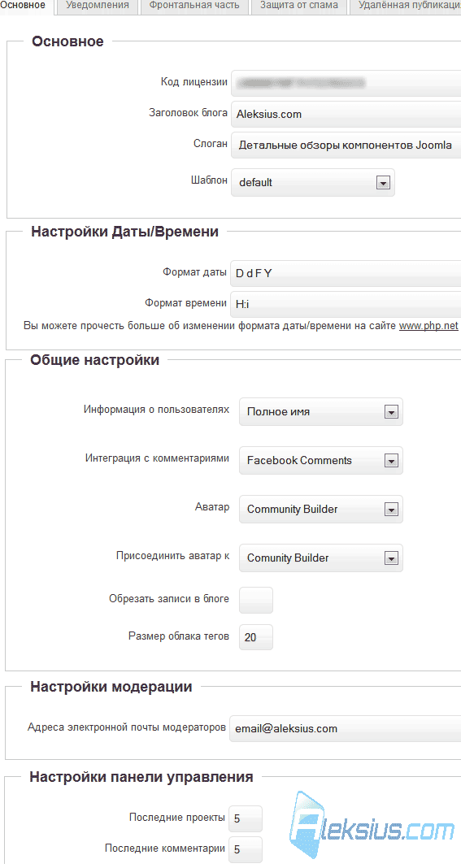Open the Интеграция с комментариями dropdown

point(321,461)
